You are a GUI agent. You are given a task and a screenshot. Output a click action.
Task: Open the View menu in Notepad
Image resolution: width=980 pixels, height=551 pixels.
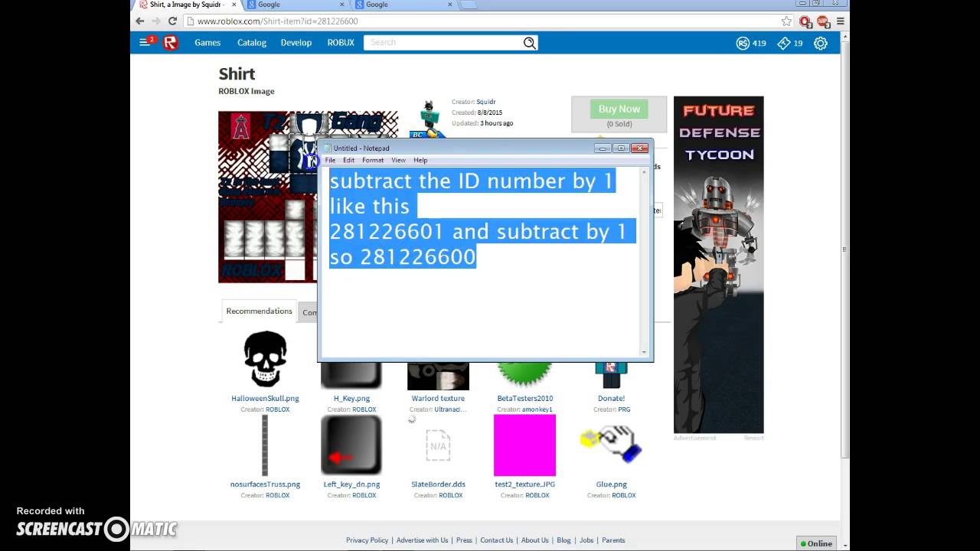[x=398, y=160]
